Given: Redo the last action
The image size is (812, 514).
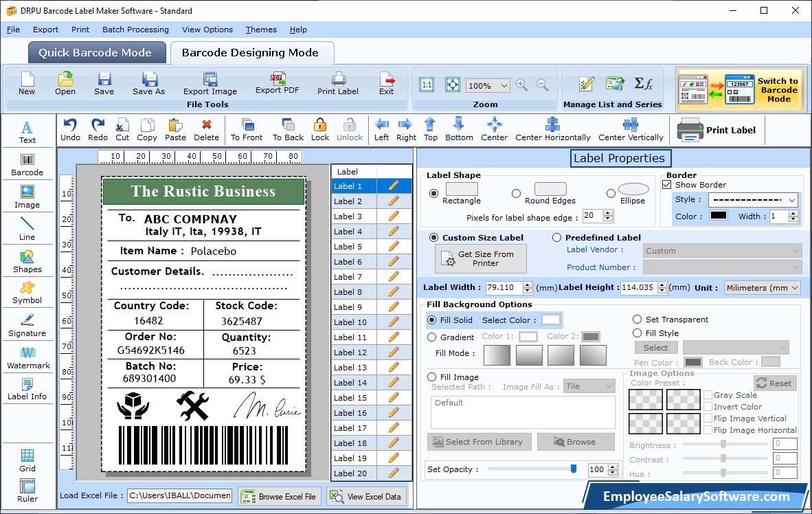Looking at the screenshot, I should tap(98, 130).
